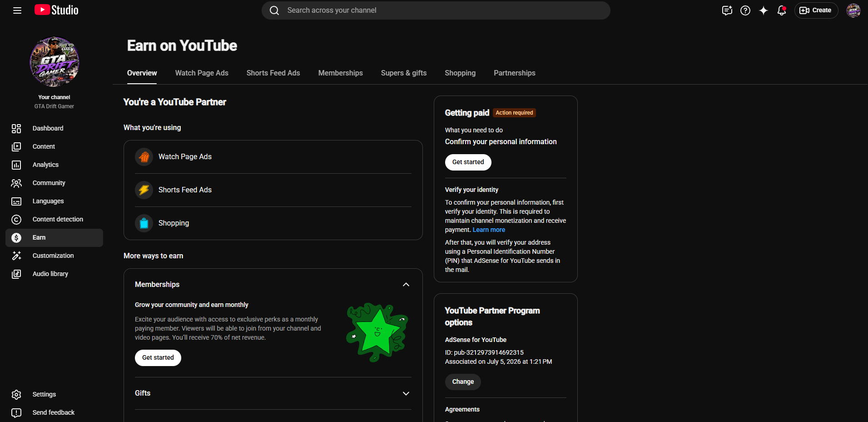Open the Partnerships tab
Image resolution: width=868 pixels, height=422 pixels.
click(x=515, y=73)
